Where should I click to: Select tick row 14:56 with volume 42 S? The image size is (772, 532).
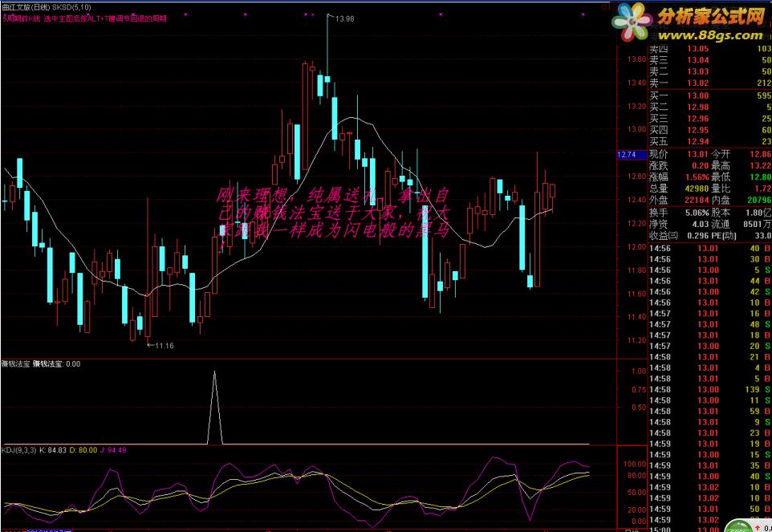coord(710,292)
